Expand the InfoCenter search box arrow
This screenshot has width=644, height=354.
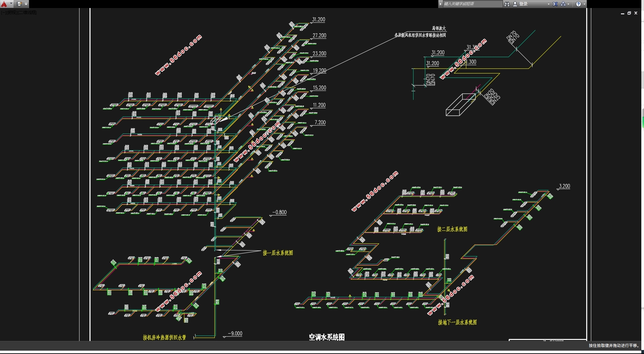(441, 4)
